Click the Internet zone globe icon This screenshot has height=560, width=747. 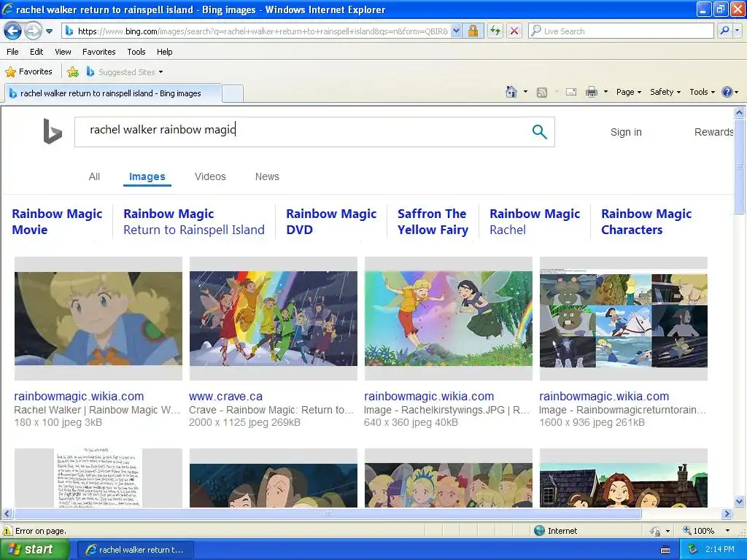[x=539, y=531]
